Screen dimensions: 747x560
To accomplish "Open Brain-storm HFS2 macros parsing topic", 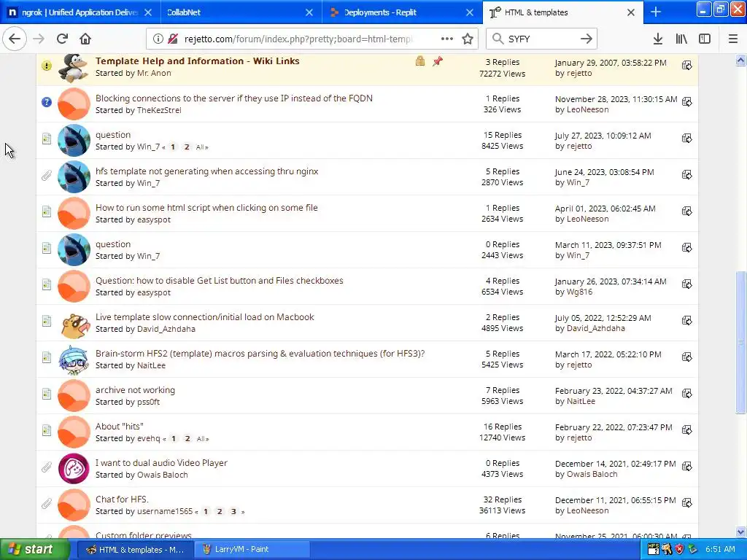I will [x=260, y=354].
